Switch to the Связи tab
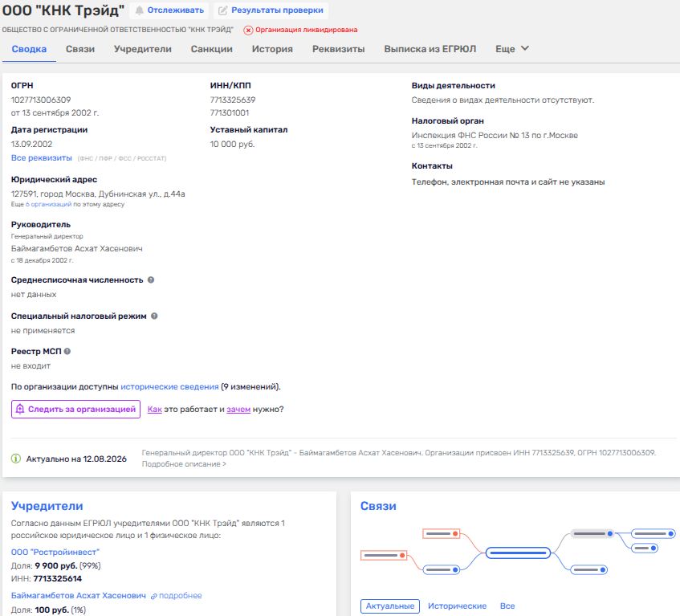 80,49
